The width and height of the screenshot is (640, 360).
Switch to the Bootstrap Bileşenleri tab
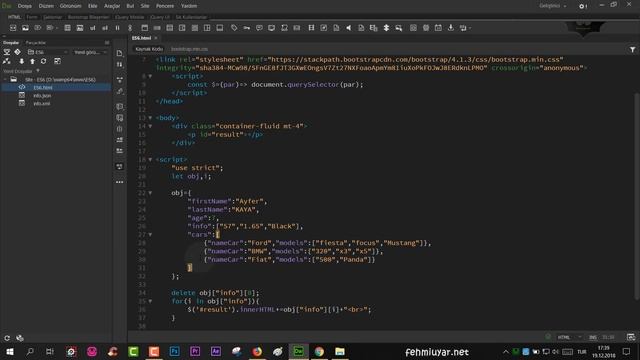[x=89, y=17]
